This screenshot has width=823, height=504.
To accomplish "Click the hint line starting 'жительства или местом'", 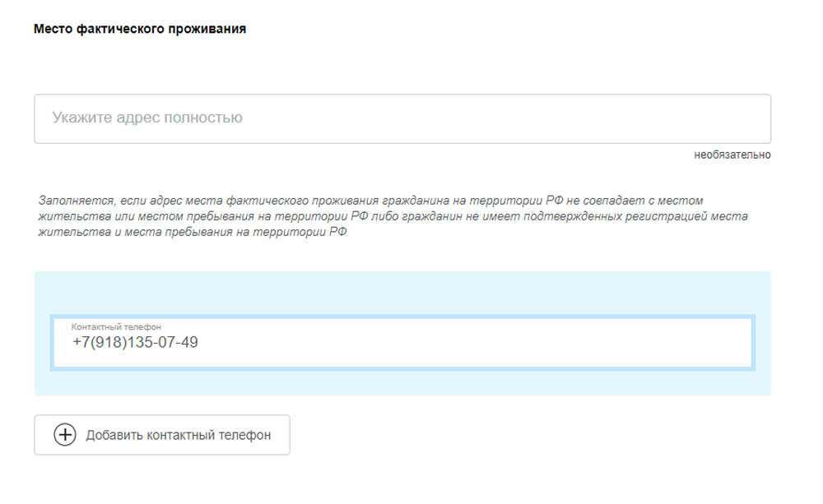I will tap(392, 216).
